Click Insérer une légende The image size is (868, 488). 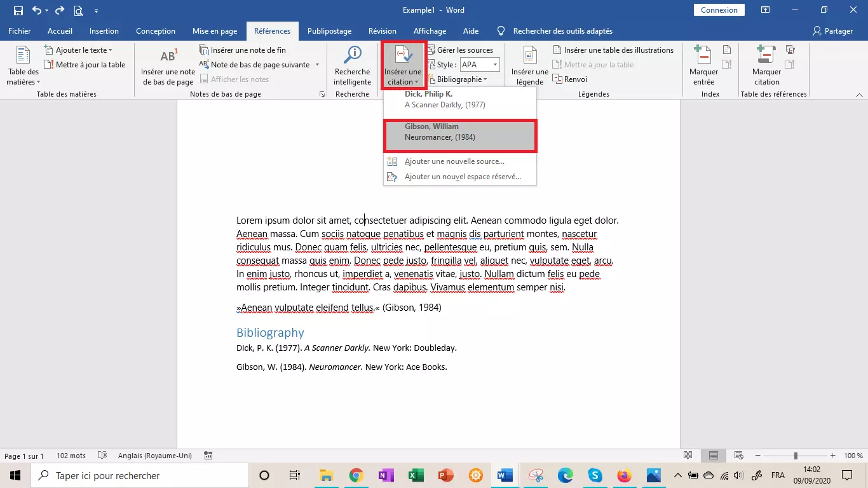click(530, 65)
